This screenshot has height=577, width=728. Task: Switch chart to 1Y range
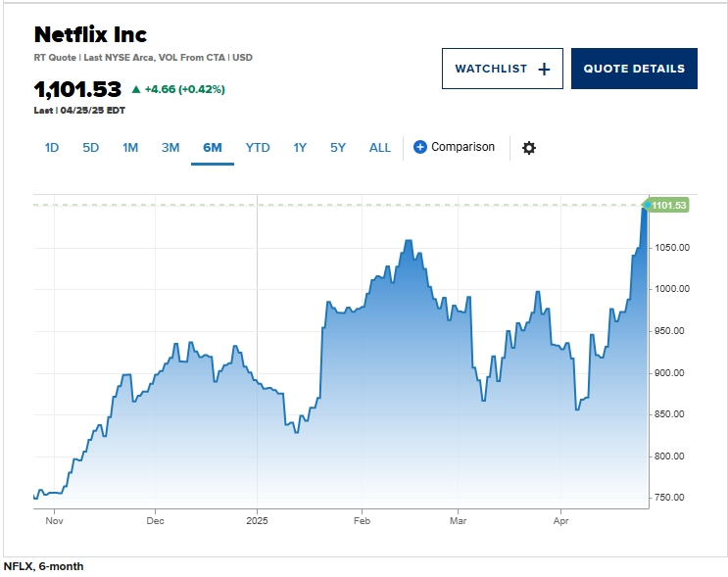pyautogui.click(x=300, y=148)
